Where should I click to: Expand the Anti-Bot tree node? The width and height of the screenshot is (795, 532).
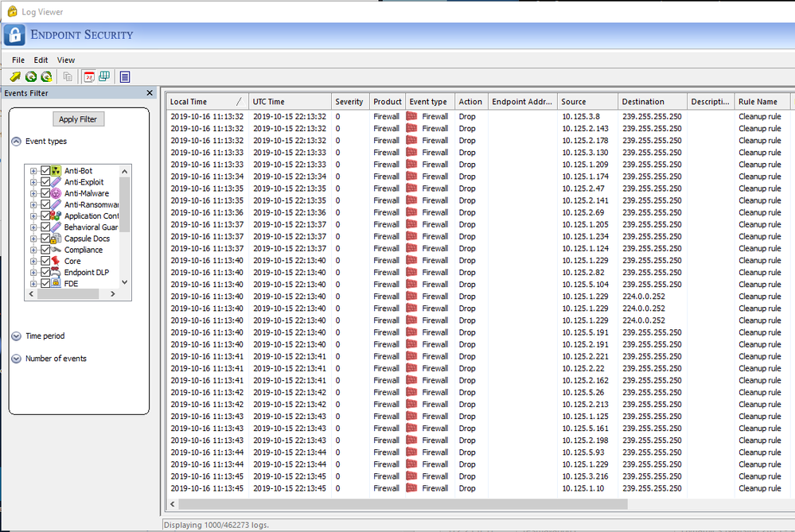pos(33,171)
